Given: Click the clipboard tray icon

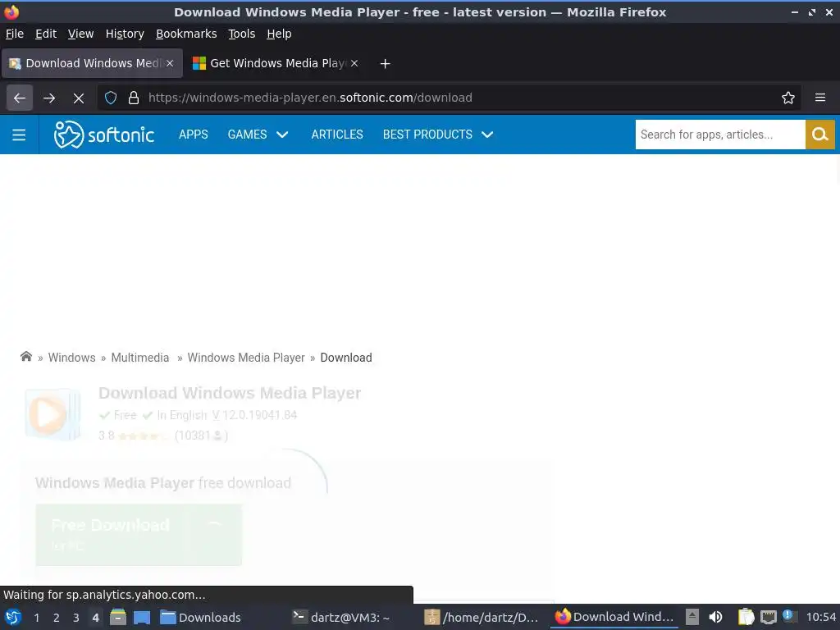Looking at the screenshot, I should [746, 617].
